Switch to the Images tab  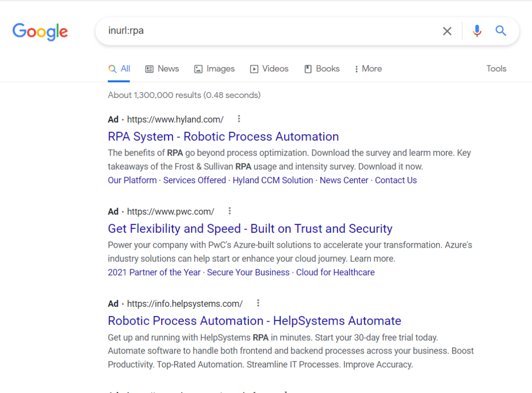[x=214, y=69]
